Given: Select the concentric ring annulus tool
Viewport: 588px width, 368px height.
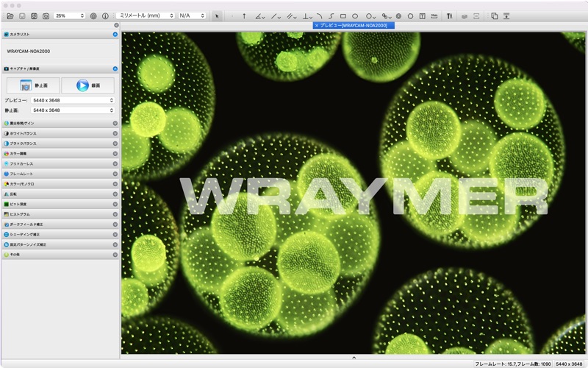Looking at the screenshot, I should click(x=398, y=15).
